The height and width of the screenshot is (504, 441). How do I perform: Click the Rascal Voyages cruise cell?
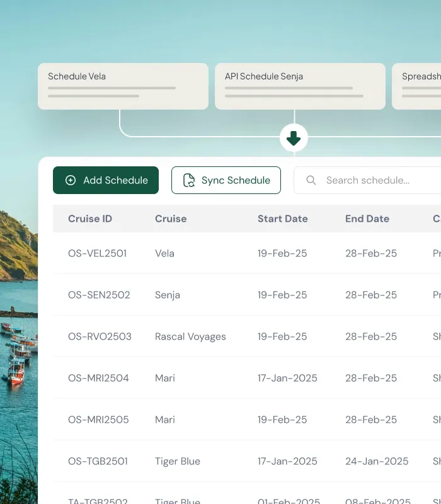tap(190, 337)
